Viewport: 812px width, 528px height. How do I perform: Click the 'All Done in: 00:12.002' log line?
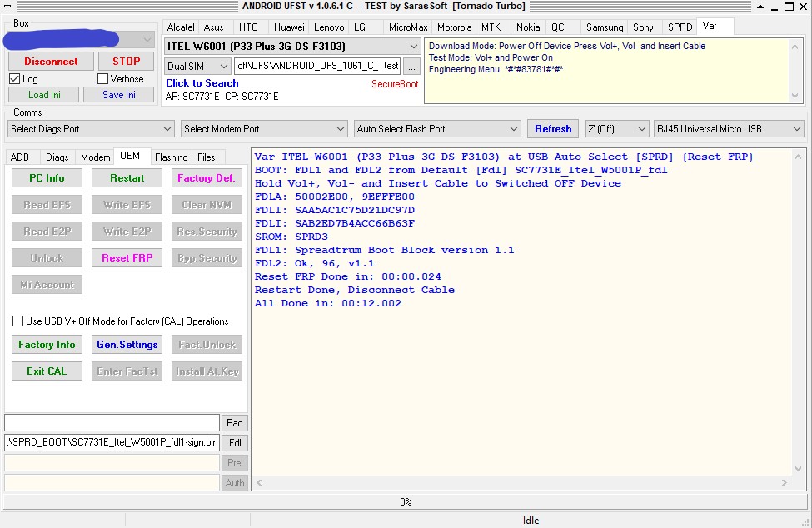(328, 303)
